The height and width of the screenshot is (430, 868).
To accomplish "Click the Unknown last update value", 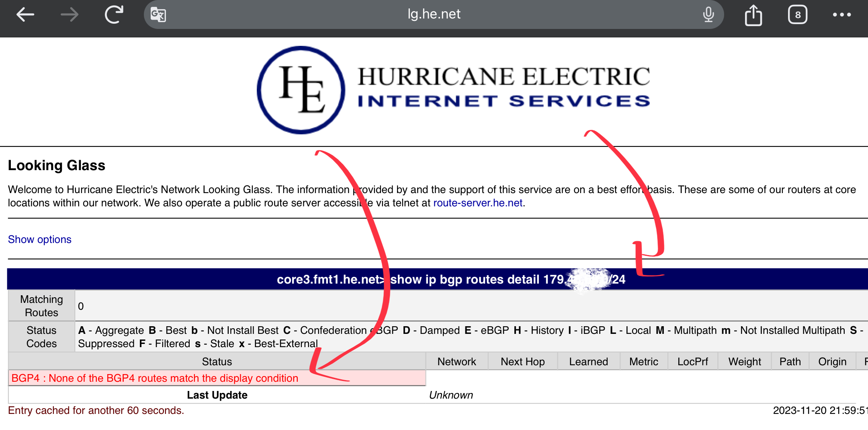I will coord(451,395).
